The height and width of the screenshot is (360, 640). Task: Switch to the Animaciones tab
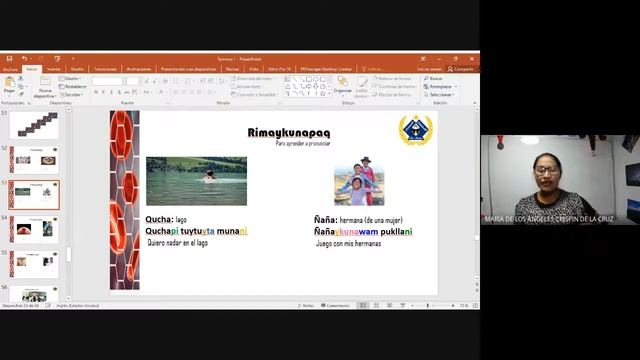tap(139, 69)
